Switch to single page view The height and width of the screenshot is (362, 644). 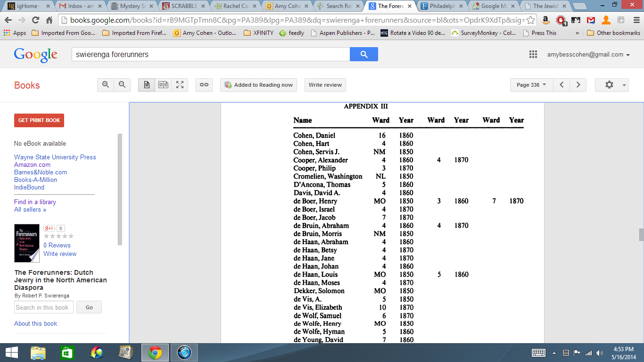[x=147, y=85]
